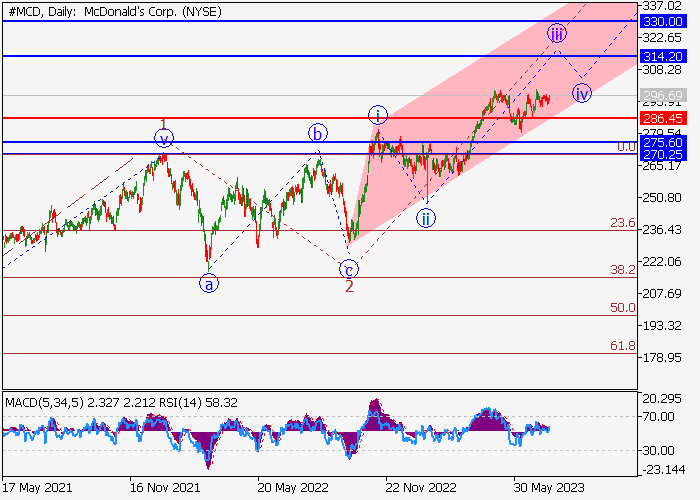Click the chart title '#MCD, Daily: McDonald's Corp. (NYSE)'
Screen dimensions: 700x500
[115, 12]
